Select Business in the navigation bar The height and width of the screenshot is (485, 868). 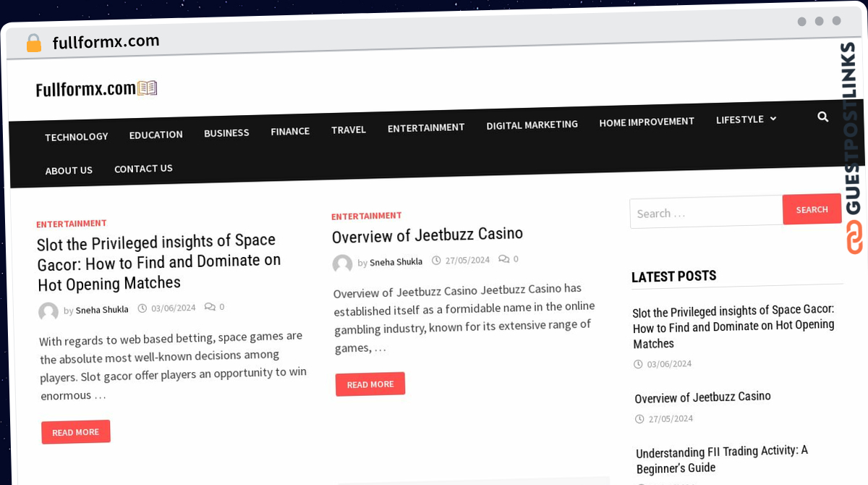226,132
